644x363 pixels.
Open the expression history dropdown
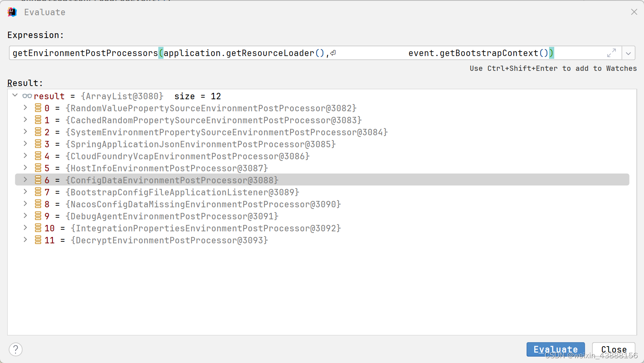click(628, 52)
